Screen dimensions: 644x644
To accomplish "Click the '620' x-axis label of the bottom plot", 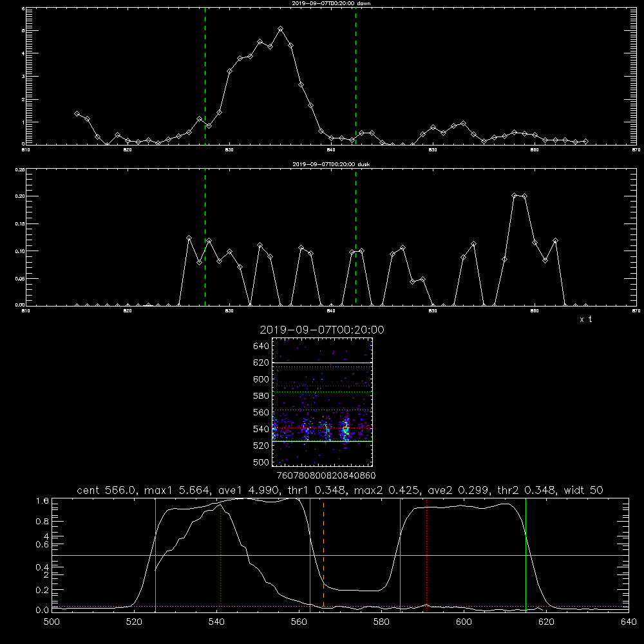I will 546,622.
